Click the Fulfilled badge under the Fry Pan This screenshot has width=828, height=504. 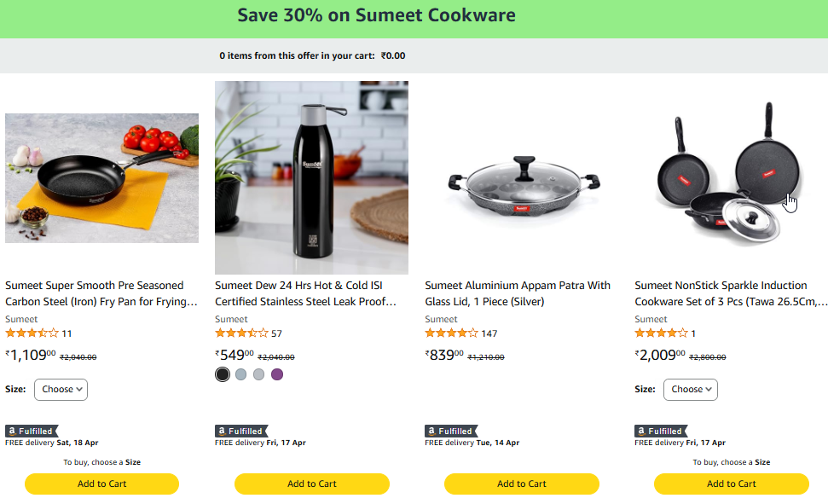(32, 432)
